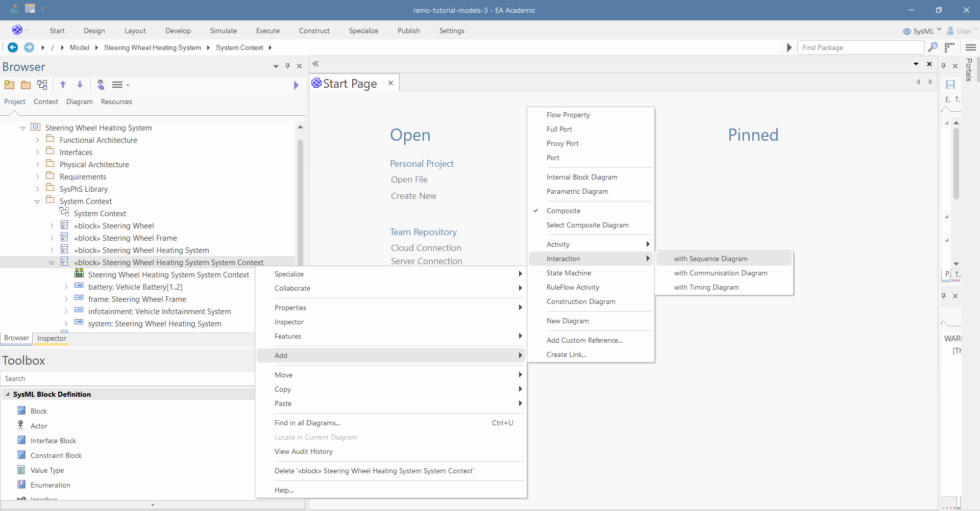Click the Actor icon in Toolbox
This screenshot has width=980, height=511.
click(x=21, y=425)
